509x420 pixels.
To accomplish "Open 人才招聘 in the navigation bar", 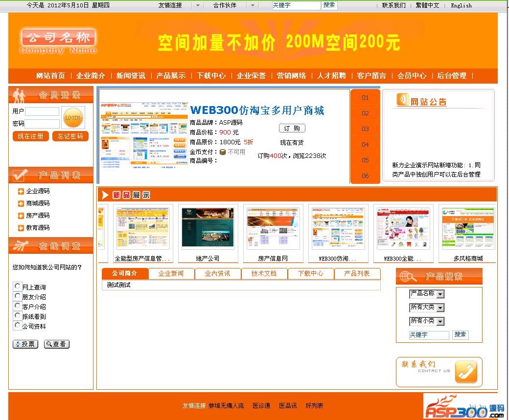I will tap(331, 76).
